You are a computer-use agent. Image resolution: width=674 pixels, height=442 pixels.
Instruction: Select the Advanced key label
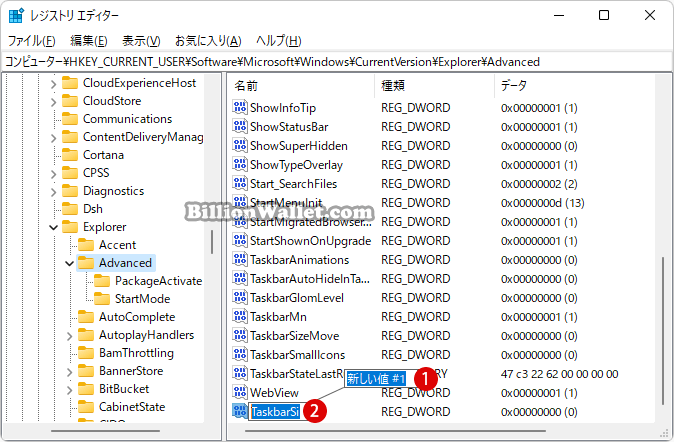coord(125,263)
